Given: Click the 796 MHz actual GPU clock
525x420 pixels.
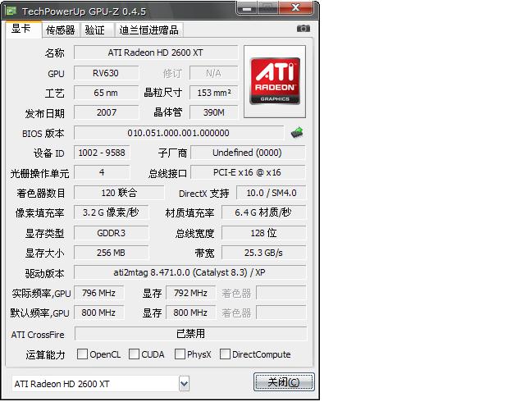Looking at the screenshot, I should tap(98, 293).
